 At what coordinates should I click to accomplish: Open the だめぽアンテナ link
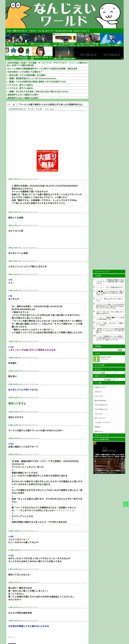point(100,387)
